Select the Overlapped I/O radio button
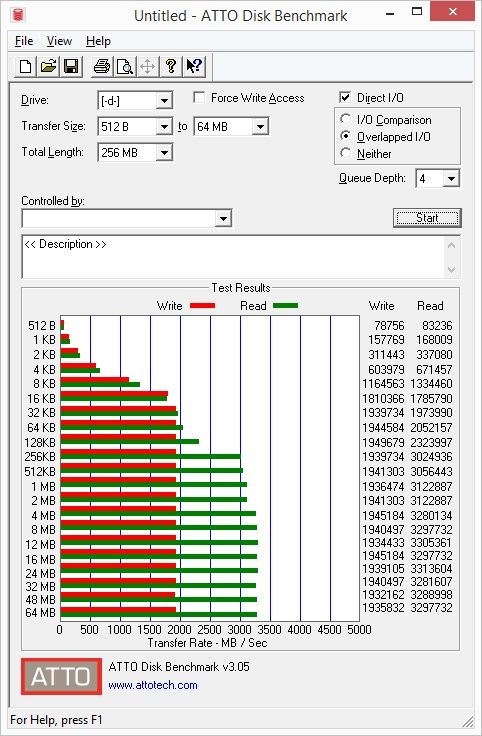482x736 pixels. coord(345,136)
